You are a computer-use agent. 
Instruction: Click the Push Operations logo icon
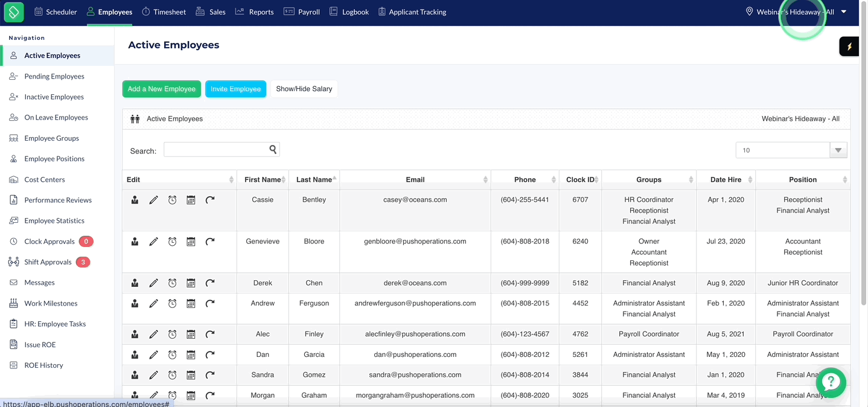coord(13,11)
